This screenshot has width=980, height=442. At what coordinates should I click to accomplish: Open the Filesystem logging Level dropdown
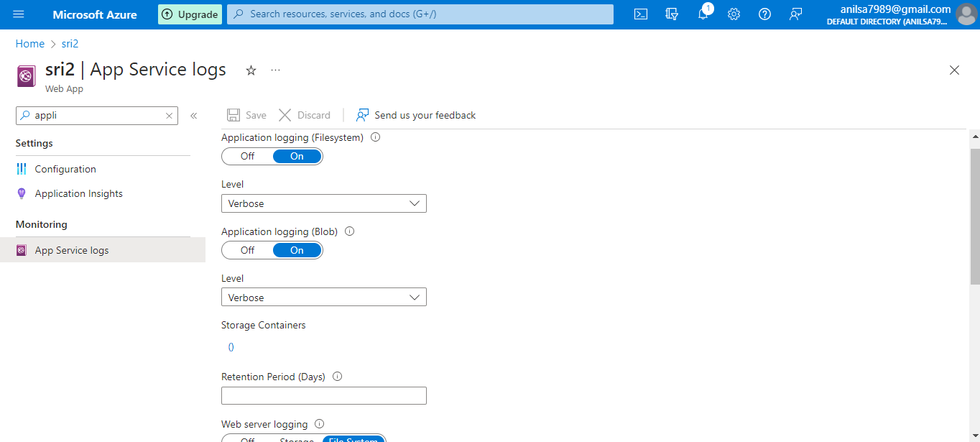323,203
